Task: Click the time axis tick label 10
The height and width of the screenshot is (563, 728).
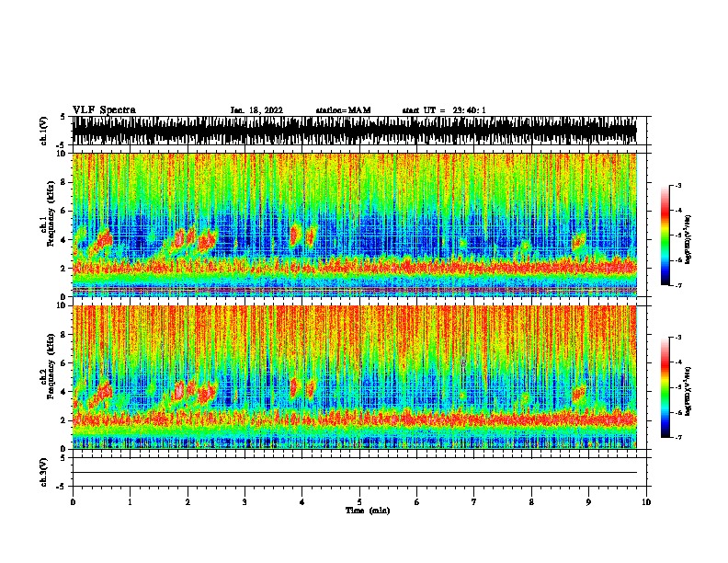Action: [x=646, y=502]
